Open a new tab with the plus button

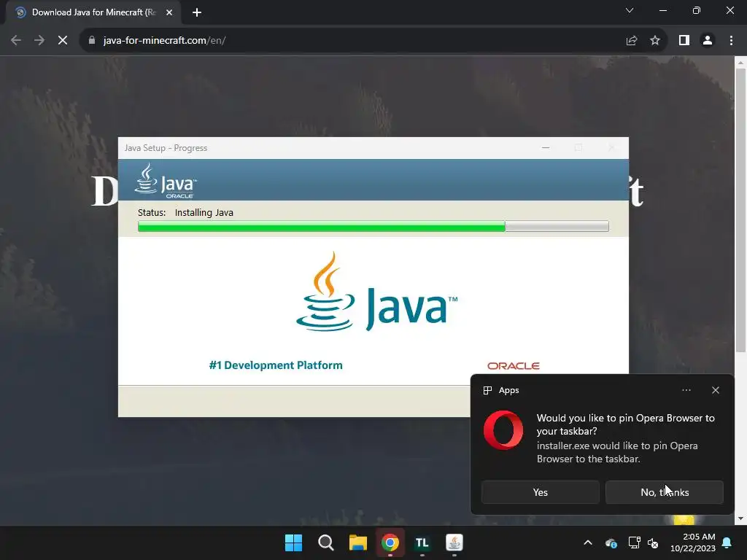point(197,12)
